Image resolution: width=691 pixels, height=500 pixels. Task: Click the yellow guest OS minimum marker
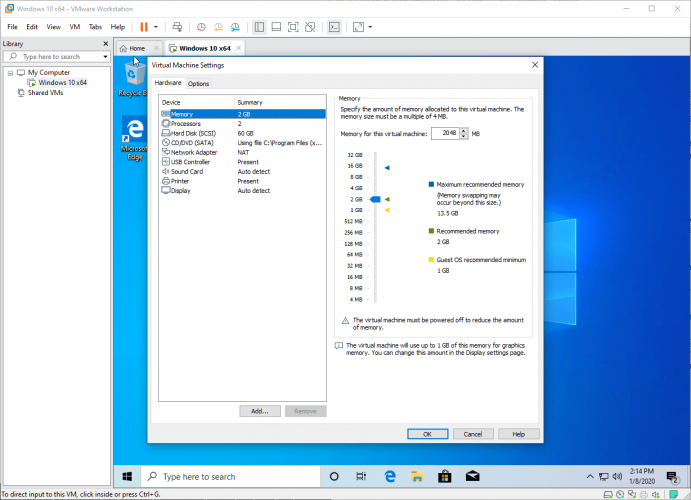[x=387, y=210]
